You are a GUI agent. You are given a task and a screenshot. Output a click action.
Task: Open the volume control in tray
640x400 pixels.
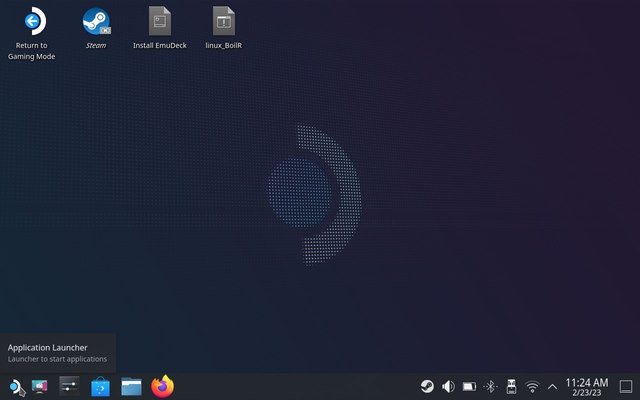tap(448, 386)
